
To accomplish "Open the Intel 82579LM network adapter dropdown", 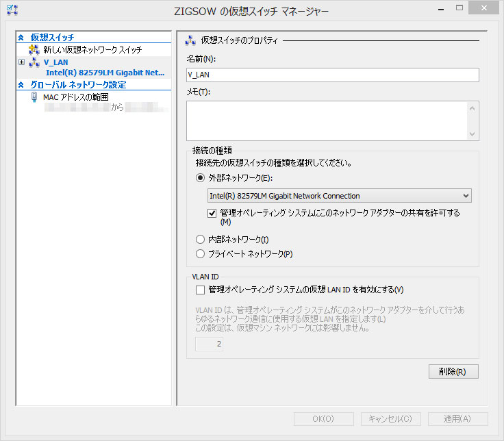I will (x=340, y=196).
